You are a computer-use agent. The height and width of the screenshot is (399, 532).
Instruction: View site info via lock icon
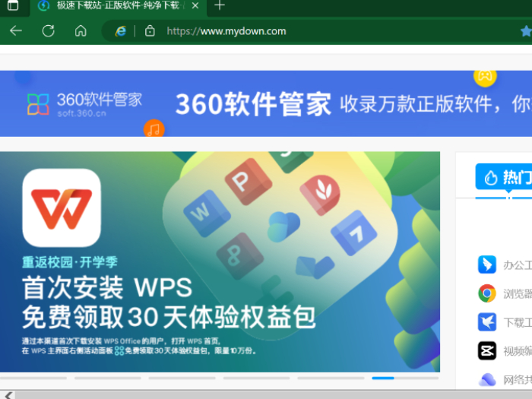(x=150, y=31)
